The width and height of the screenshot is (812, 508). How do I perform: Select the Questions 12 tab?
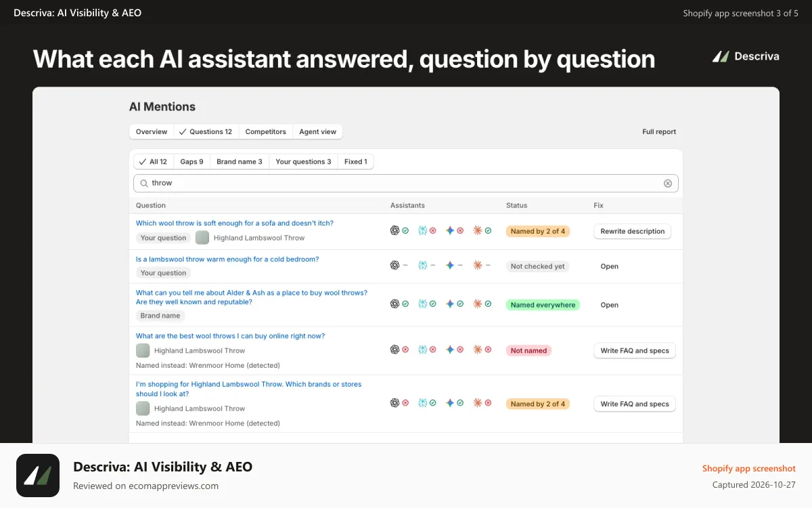pos(206,131)
